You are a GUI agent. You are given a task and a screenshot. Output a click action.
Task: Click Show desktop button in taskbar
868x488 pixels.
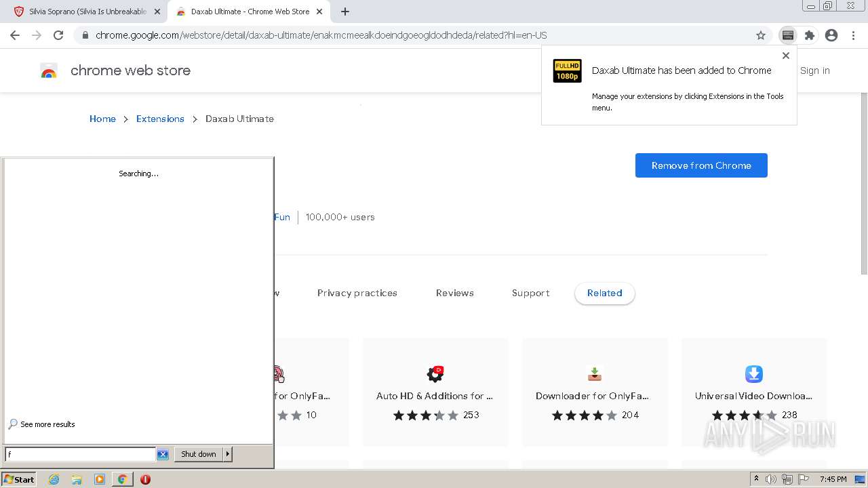tap(861, 479)
